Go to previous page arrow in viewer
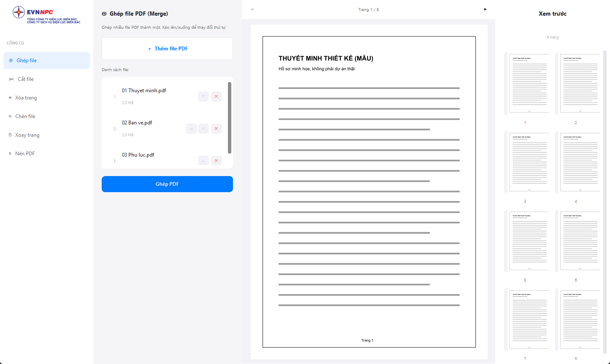This screenshot has height=364, width=610. tap(252, 9)
